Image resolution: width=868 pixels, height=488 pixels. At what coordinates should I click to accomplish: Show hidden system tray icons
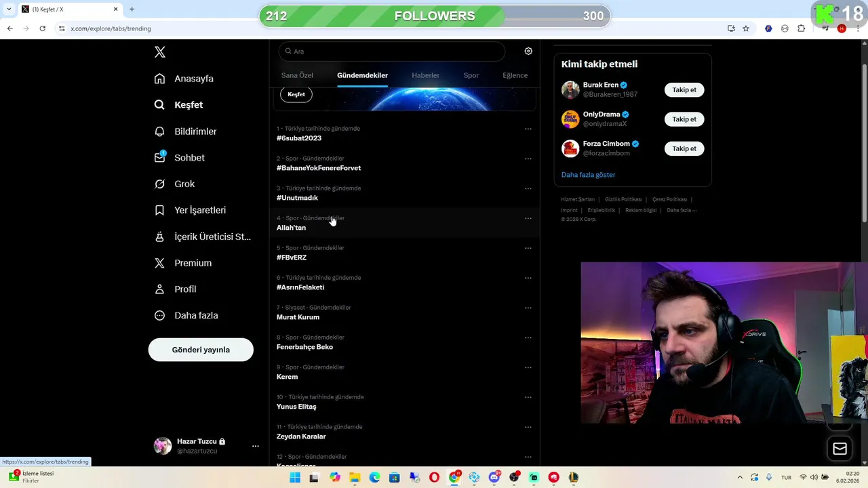click(740, 477)
